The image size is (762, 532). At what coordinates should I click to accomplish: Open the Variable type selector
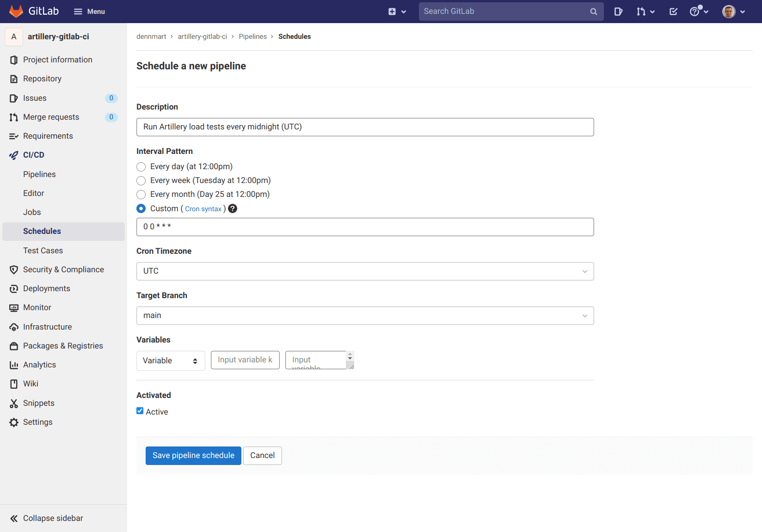point(170,361)
